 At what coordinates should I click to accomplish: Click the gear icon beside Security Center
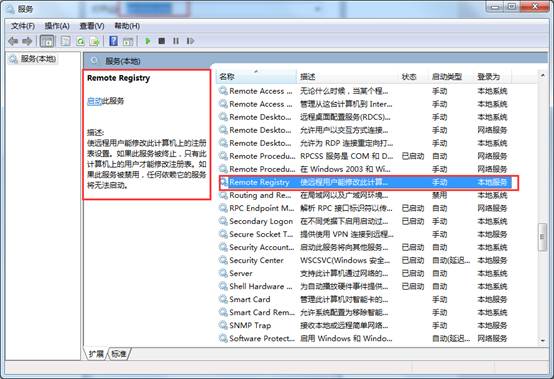click(x=223, y=260)
